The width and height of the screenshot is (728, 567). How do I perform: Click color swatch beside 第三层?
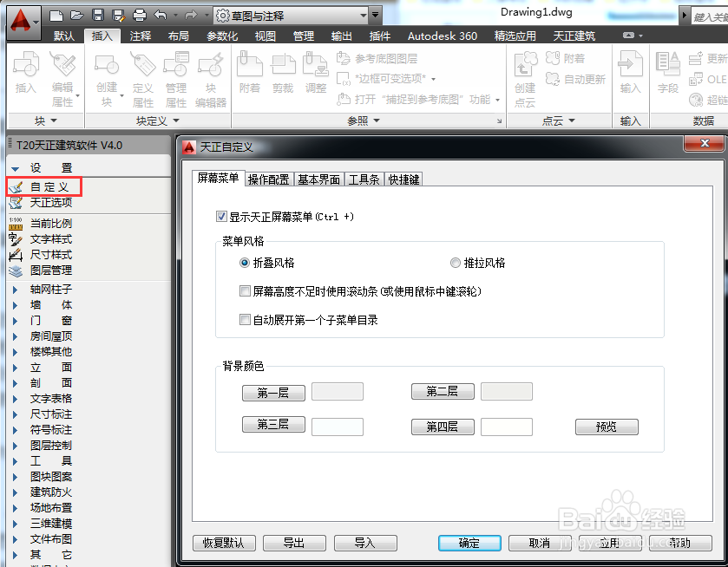pos(338,427)
